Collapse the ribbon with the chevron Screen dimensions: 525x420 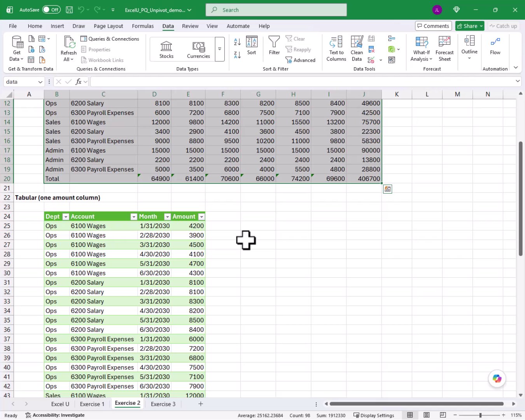pos(516,68)
